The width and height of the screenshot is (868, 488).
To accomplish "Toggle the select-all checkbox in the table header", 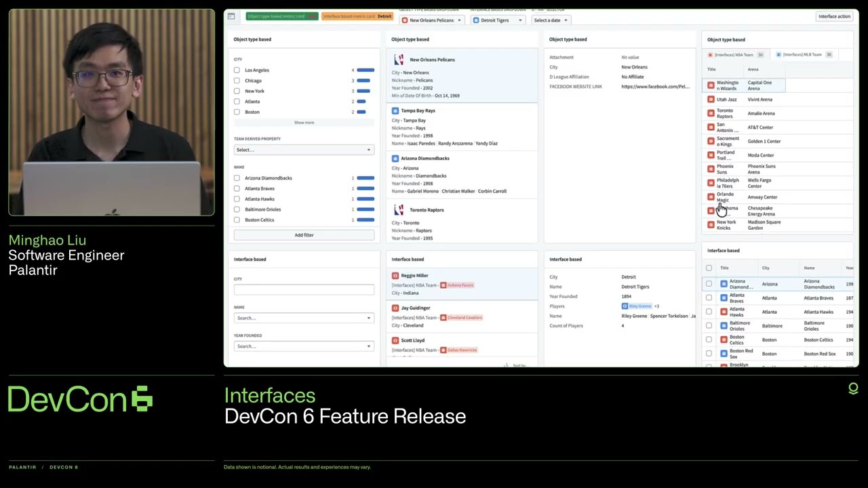I will tap(709, 268).
